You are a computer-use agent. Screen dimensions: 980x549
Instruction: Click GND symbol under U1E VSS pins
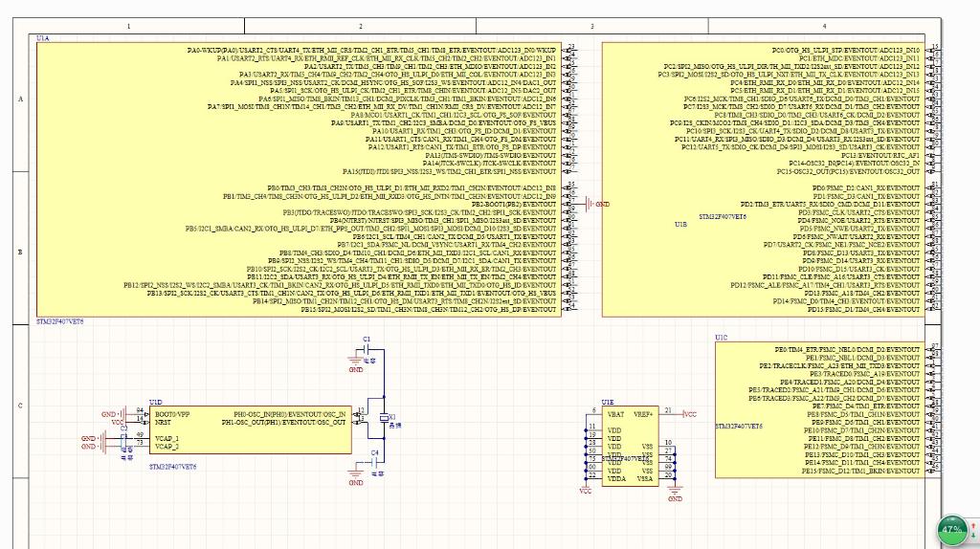coord(675,494)
